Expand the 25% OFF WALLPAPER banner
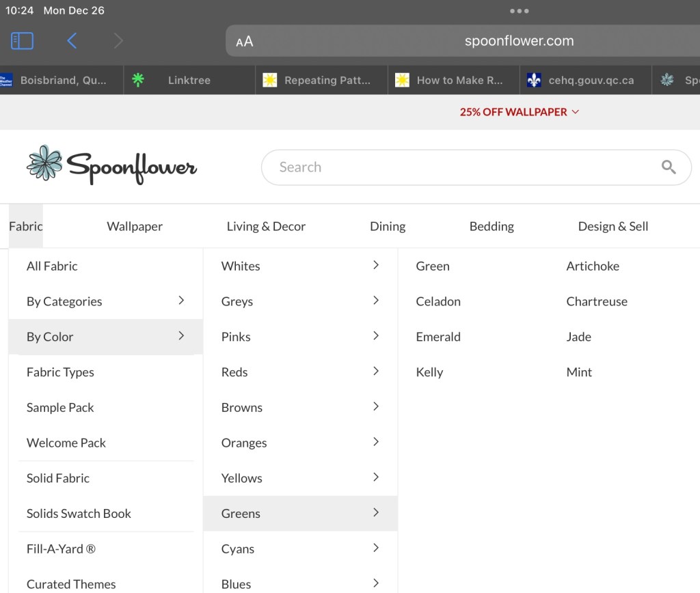This screenshot has width=700, height=593. coord(519,112)
